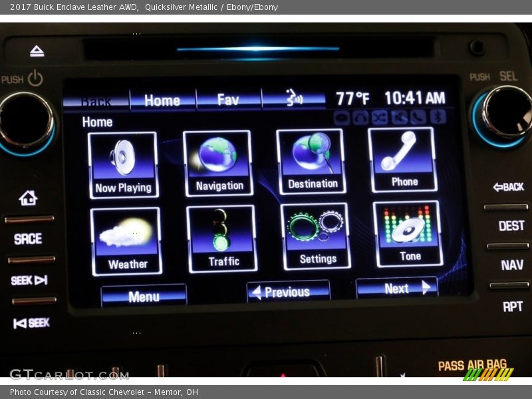Go to Previous page

(288, 291)
